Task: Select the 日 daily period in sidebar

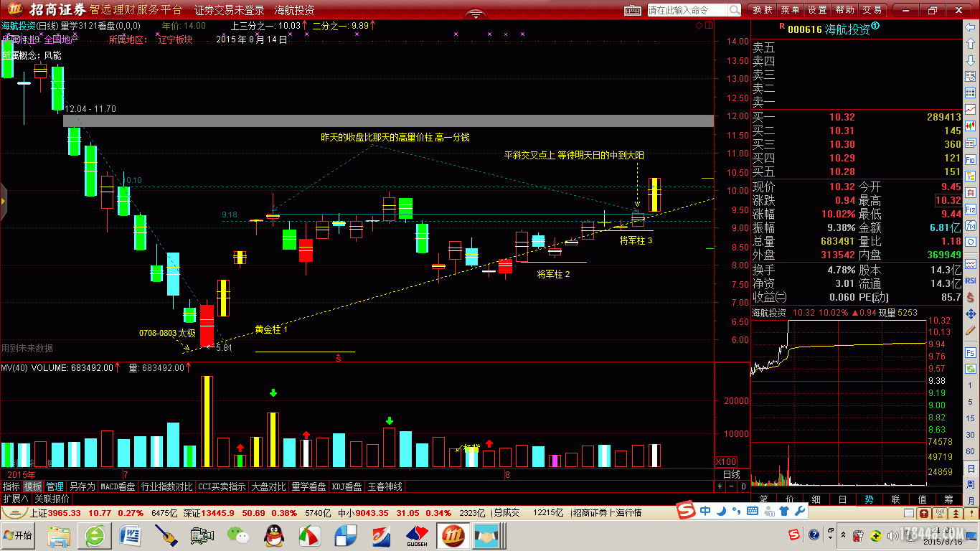Action: (x=971, y=468)
